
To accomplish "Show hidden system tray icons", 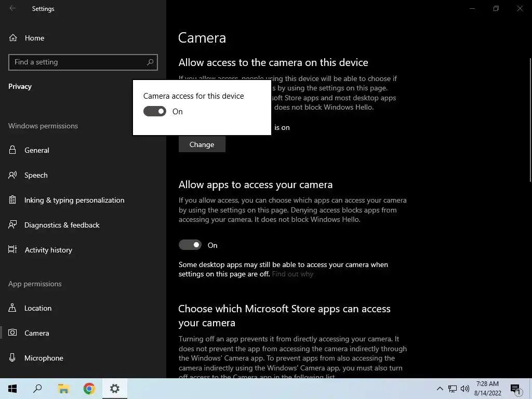I will pos(440,389).
